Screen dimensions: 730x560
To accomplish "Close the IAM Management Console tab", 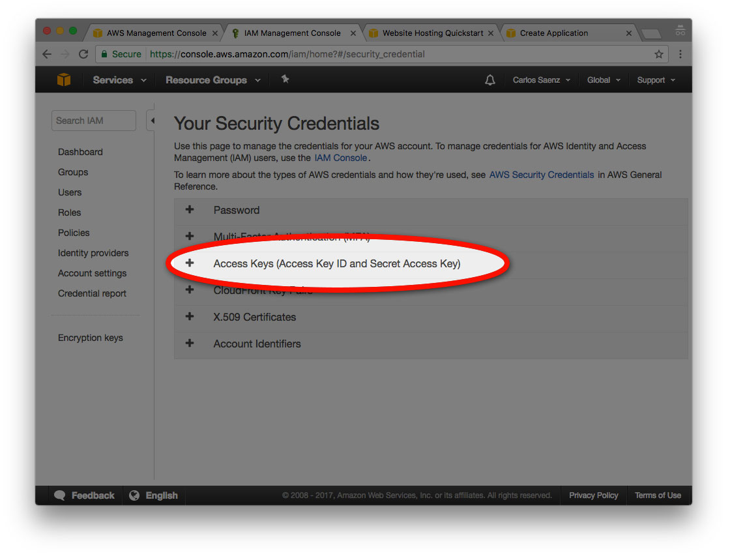I will click(x=353, y=33).
